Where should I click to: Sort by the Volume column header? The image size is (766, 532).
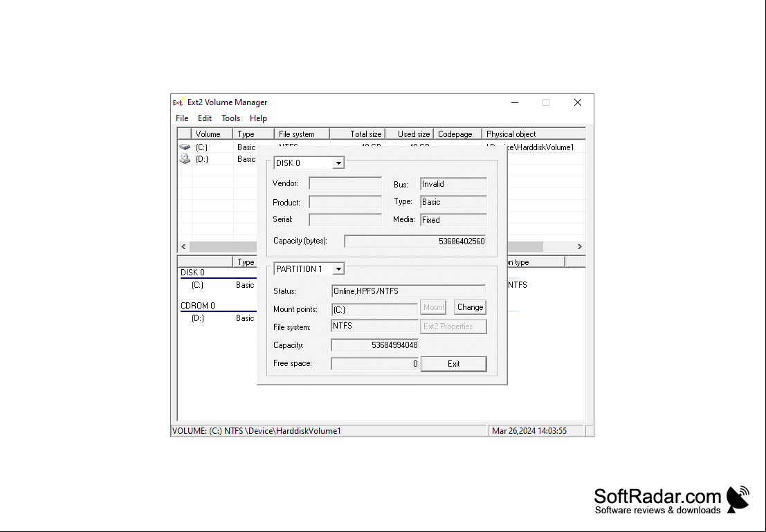pos(212,134)
